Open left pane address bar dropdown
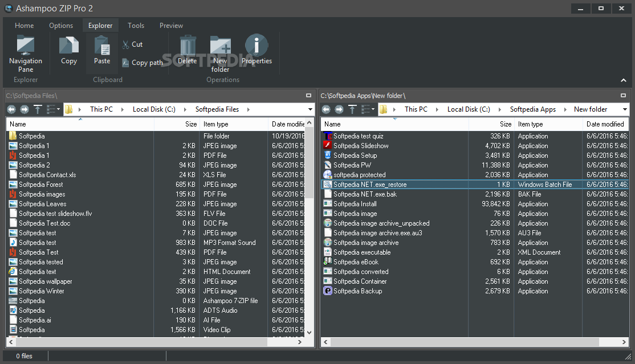 [x=310, y=109]
